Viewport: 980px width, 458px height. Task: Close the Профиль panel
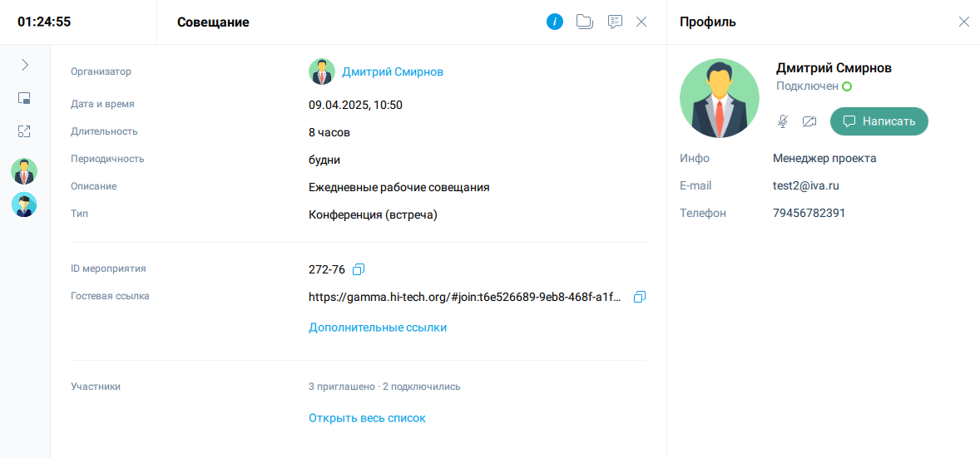point(964,22)
